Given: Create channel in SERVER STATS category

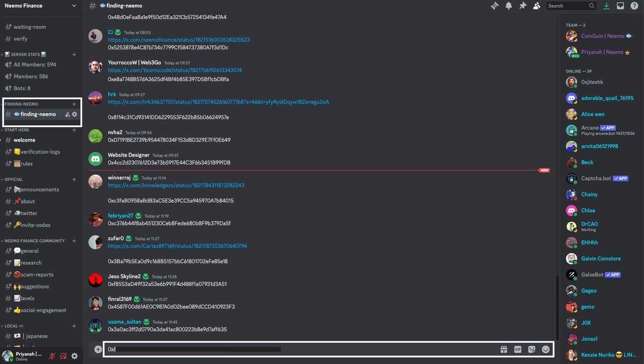Looking at the screenshot, I should [x=74, y=55].
